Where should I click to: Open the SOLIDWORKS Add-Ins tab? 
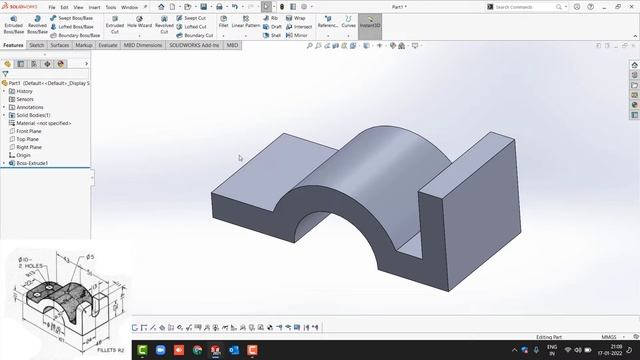click(x=194, y=45)
